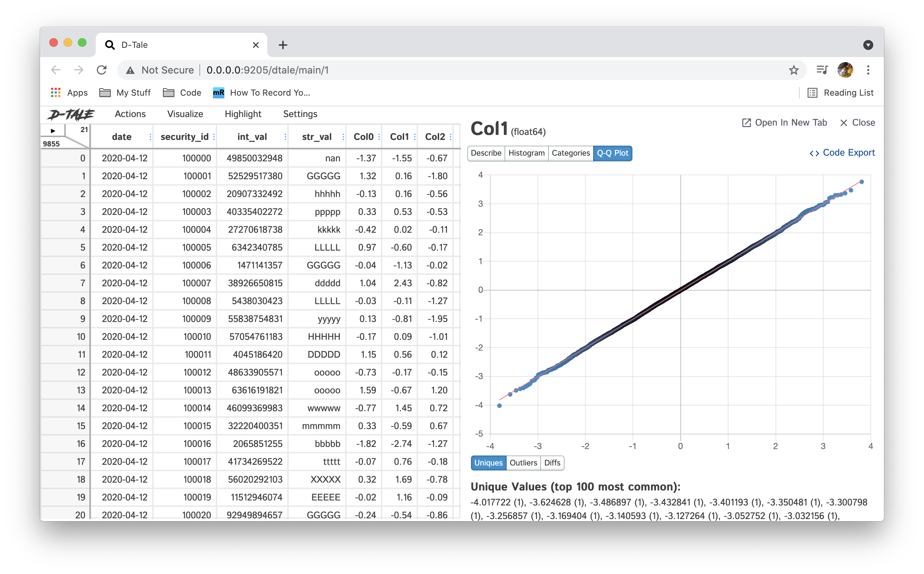The height and width of the screenshot is (574, 924).
Task: Open the date column menu handle
Action: click(x=150, y=137)
